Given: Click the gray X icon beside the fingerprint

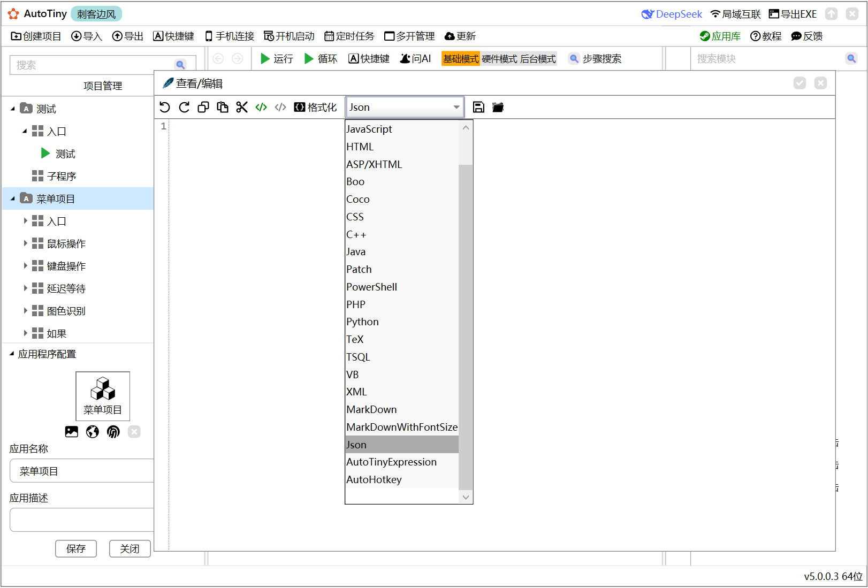Looking at the screenshot, I should [134, 432].
